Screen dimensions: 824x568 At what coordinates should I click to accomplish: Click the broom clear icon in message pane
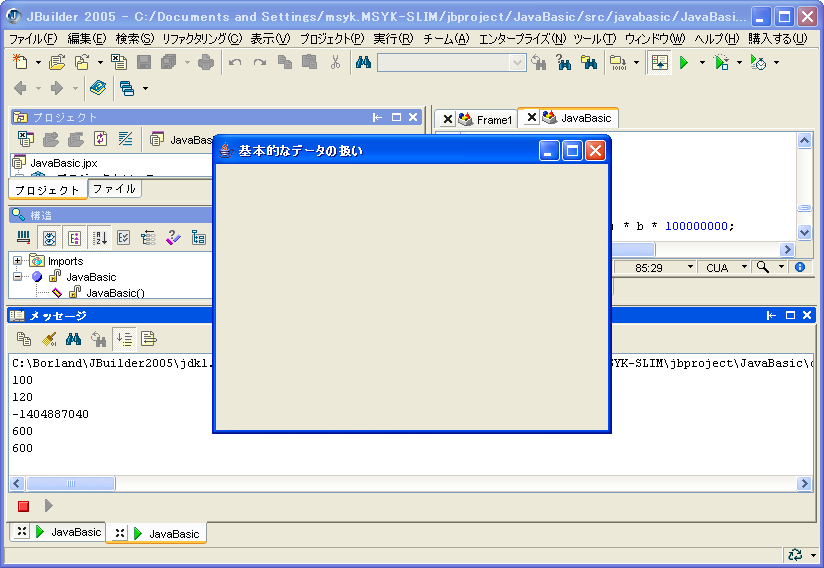[49, 338]
